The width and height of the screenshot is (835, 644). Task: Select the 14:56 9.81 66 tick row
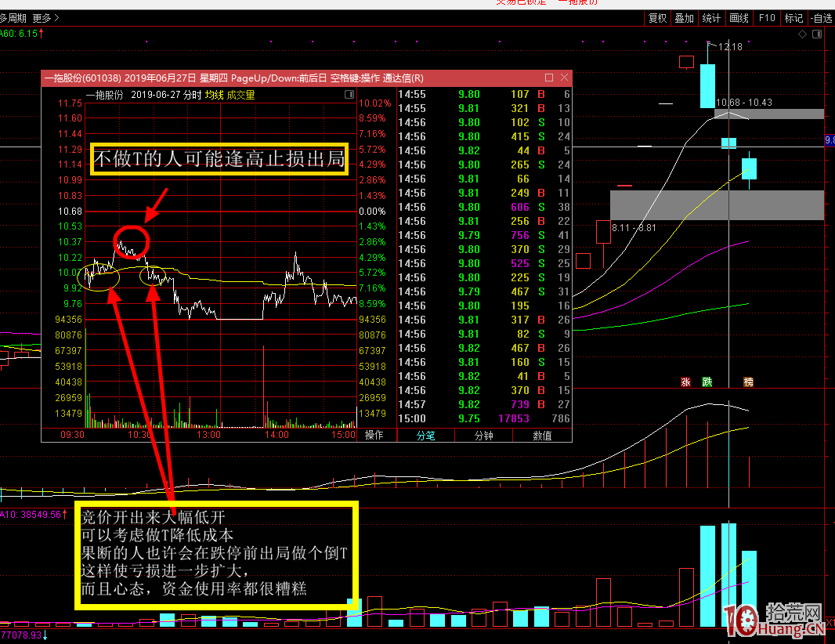484,179
